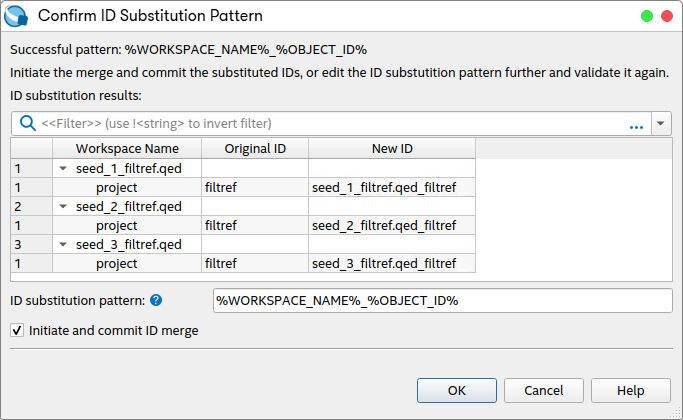Collapse the seed_2_filtref.qed workspace row
The height and width of the screenshot is (420, 683).
[x=63, y=206]
